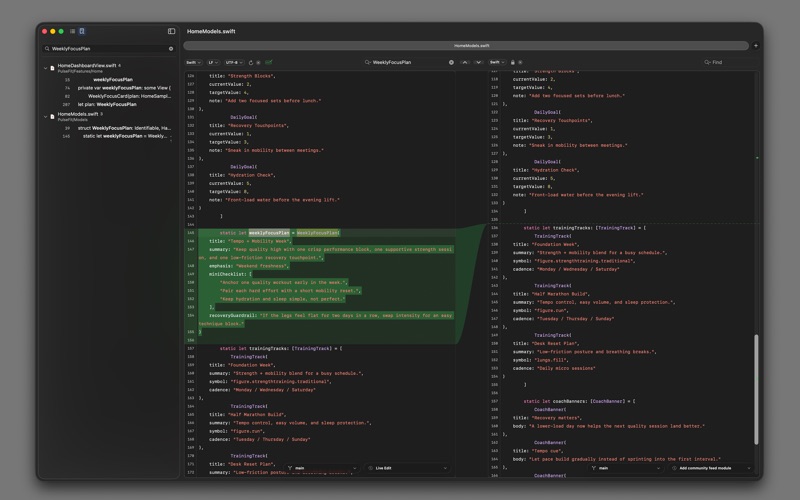Toggle sidebar visibility with panel icon

click(171, 31)
